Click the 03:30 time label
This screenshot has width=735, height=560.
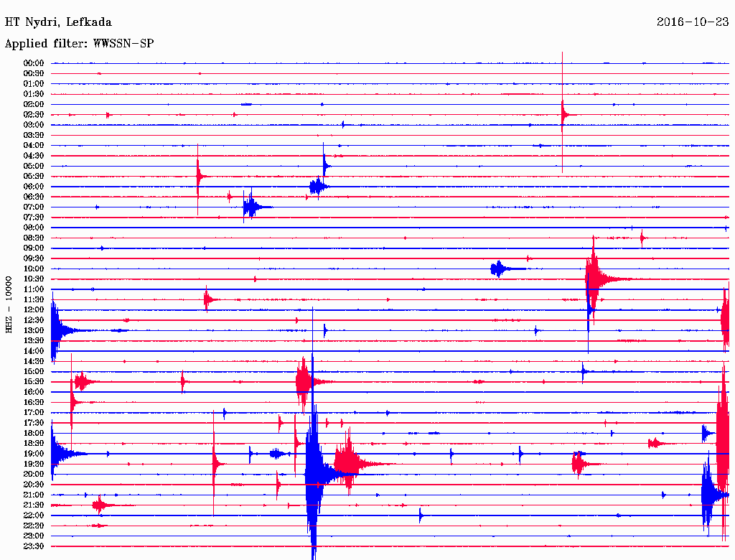coord(34,136)
